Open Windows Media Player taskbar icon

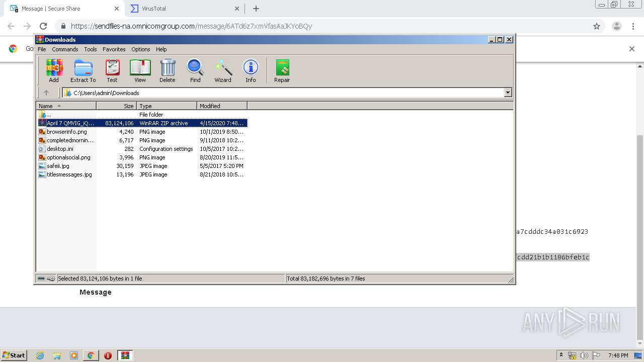tap(74, 355)
